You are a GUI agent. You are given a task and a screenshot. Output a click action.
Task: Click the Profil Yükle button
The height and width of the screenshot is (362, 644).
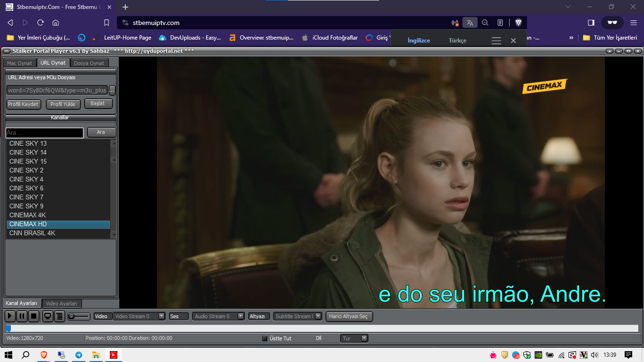[x=63, y=104]
